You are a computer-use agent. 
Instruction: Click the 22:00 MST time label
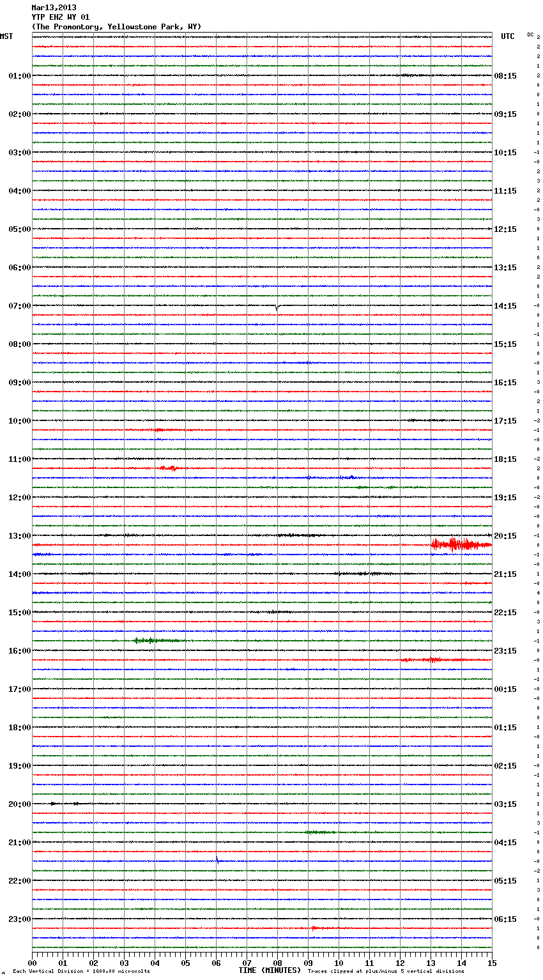pyautogui.click(x=20, y=881)
